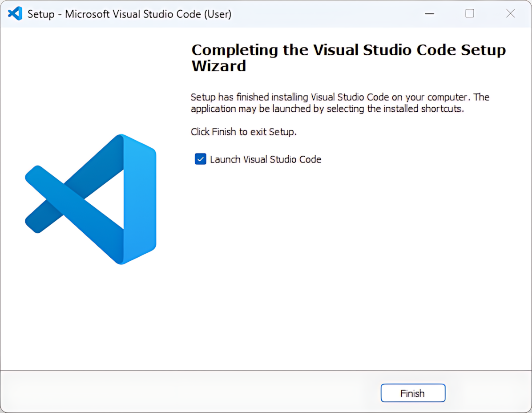The height and width of the screenshot is (413, 532).
Task: Click the large Visual Studio Code logo
Action: pos(91,199)
